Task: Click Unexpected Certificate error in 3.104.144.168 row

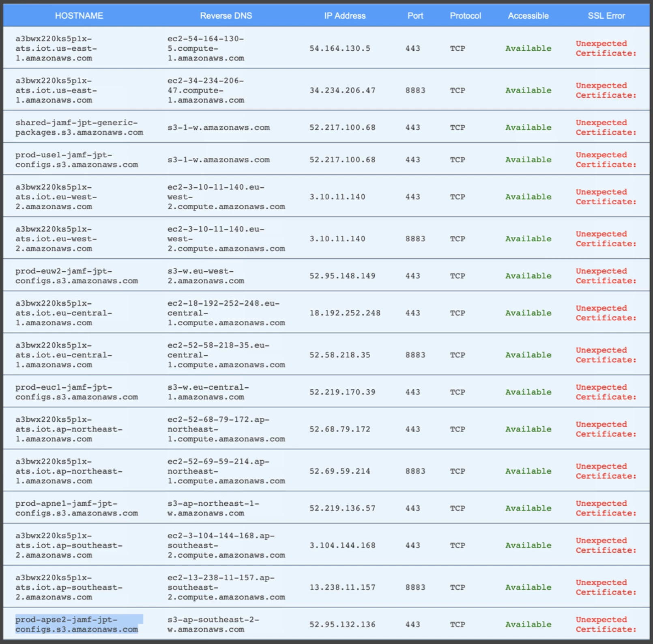Action: click(x=606, y=545)
